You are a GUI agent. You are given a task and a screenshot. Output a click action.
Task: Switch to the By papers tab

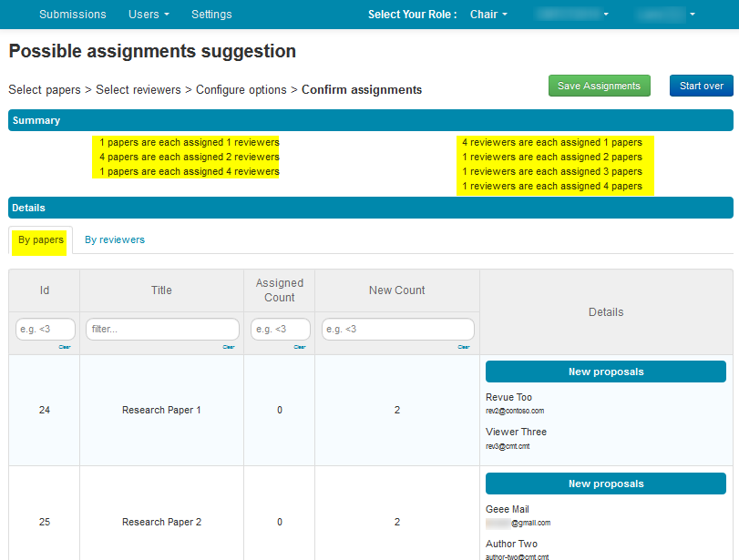click(x=40, y=239)
